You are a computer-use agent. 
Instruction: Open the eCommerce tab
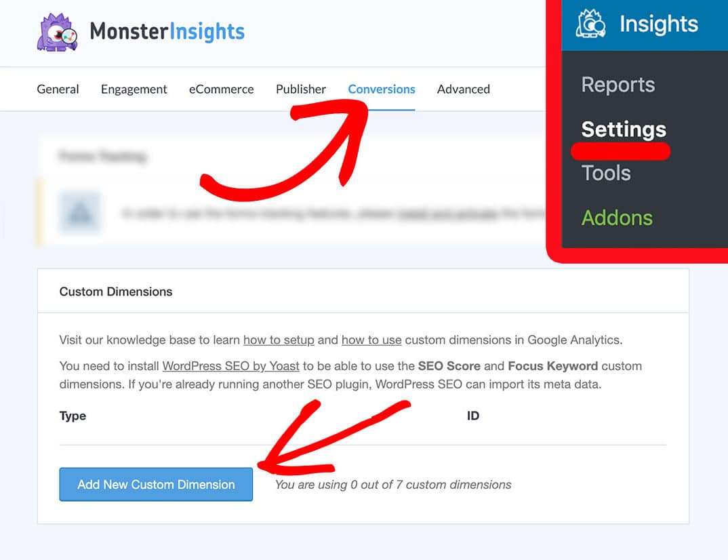tap(222, 89)
